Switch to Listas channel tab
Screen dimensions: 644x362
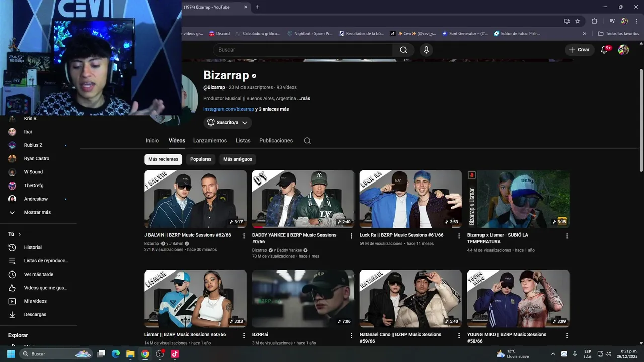[x=243, y=141]
